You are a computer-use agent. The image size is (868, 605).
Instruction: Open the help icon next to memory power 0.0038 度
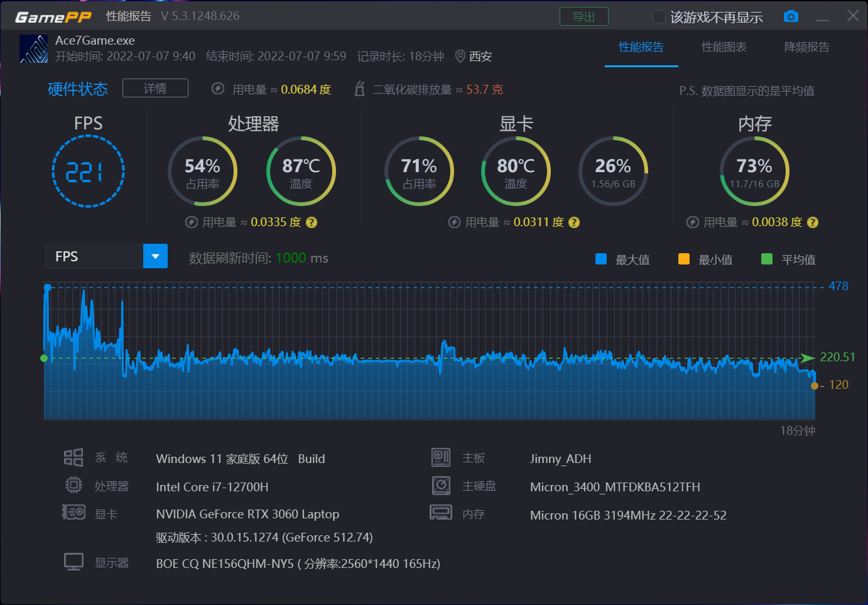(x=813, y=222)
